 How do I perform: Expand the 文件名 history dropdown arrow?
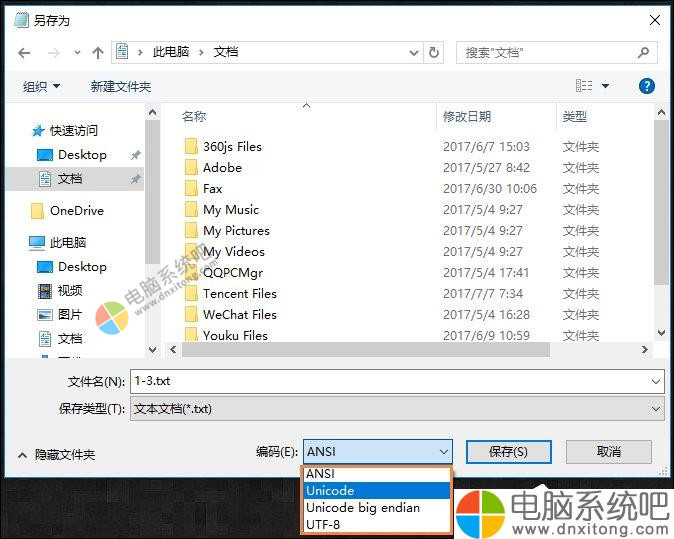tap(656, 381)
